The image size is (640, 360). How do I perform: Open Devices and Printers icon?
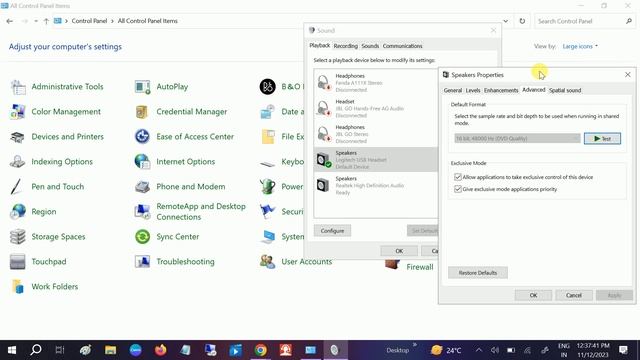[x=18, y=137]
